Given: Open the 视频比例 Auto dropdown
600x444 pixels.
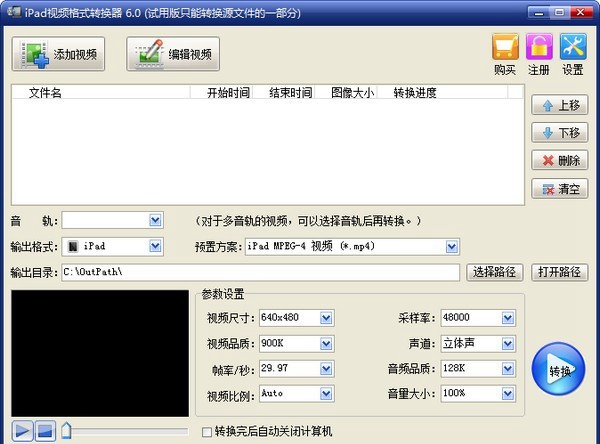Looking at the screenshot, I should pos(326,393).
